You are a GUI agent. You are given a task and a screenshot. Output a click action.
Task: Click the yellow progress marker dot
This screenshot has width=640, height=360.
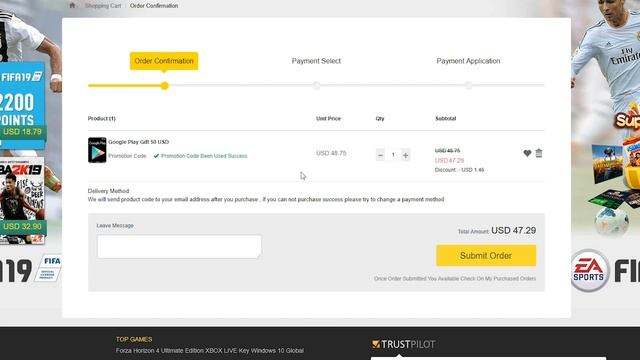pyautogui.click(x=164, y=86)
